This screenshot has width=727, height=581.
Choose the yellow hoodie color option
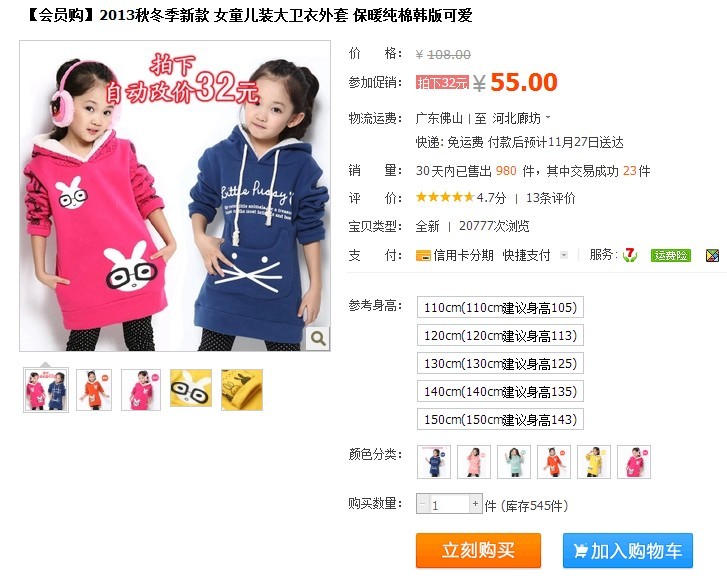pos(594,462)
